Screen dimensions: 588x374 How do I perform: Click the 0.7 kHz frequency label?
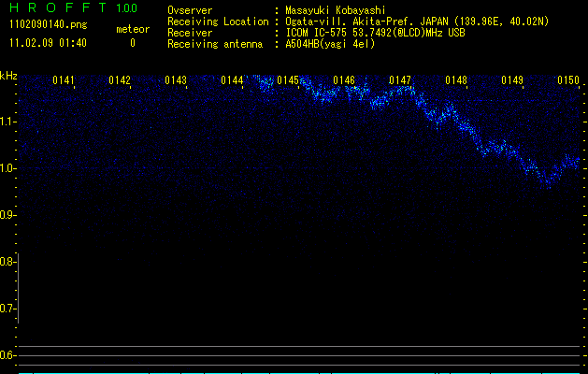click(x=7, y=309)
